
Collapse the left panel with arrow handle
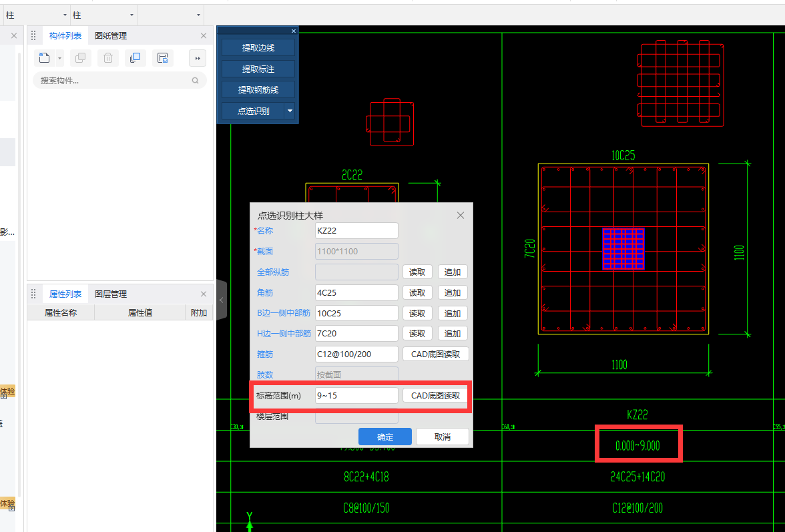coord(222,300)
